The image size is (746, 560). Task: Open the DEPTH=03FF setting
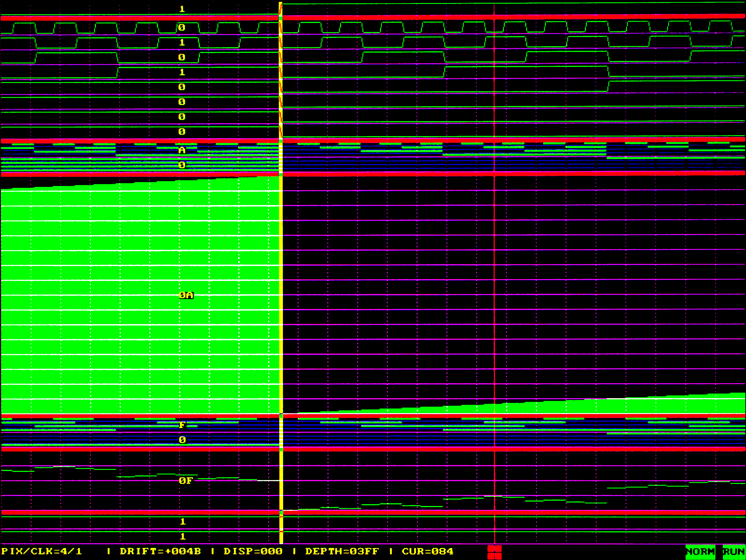click(x=342, y=551)
